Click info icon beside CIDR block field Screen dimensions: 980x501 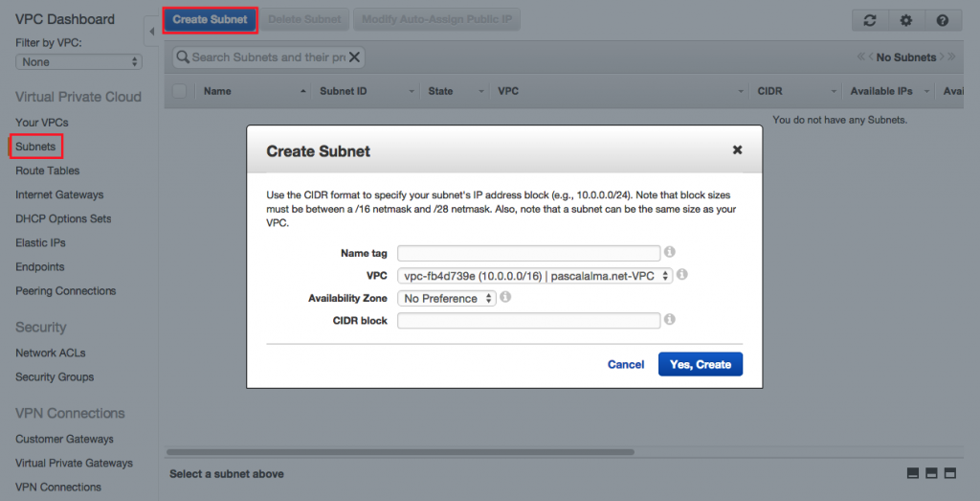[x=670, y=320]
